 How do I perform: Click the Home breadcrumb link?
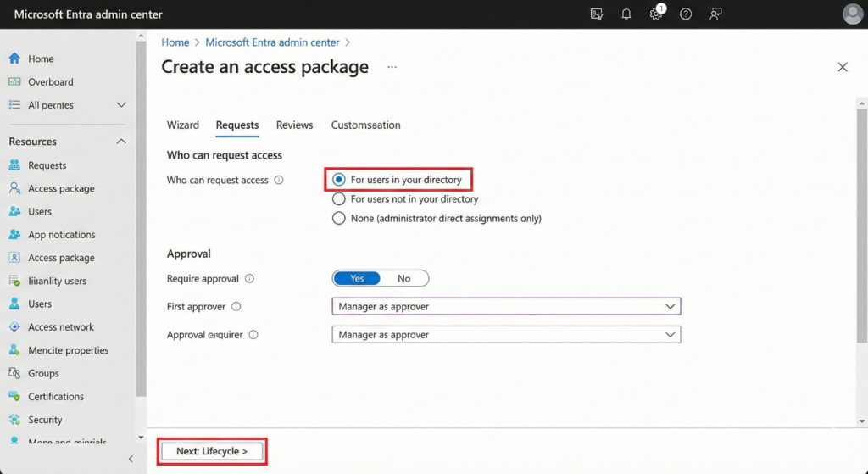[x=175, y=42]
